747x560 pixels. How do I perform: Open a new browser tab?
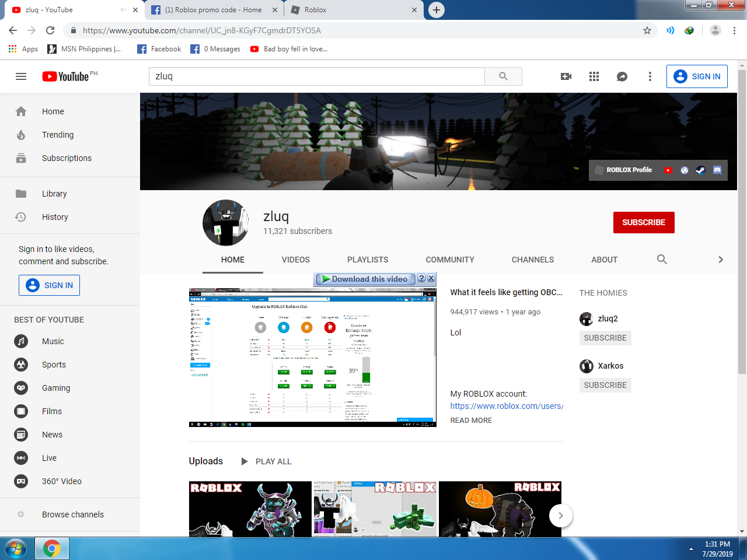pos(436,10)
